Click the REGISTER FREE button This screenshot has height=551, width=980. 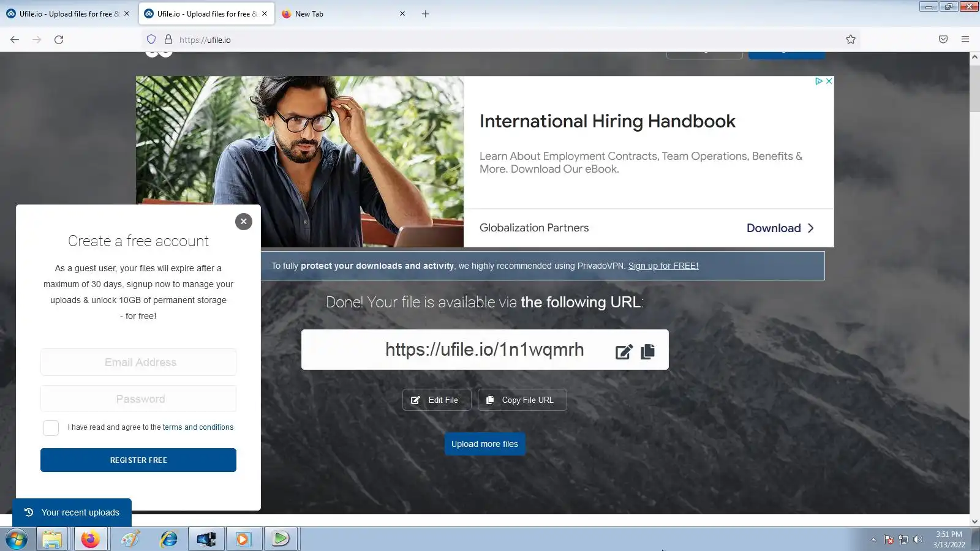point(138,460)
